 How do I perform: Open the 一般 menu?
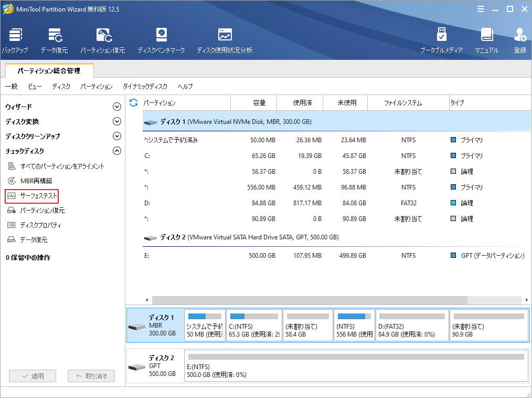[x=11, y=86]
